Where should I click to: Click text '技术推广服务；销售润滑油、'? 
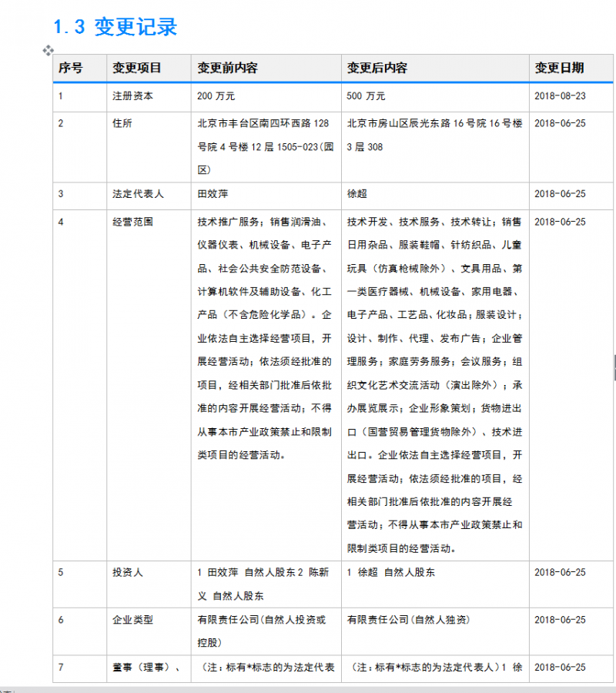[x=263, y=222]
